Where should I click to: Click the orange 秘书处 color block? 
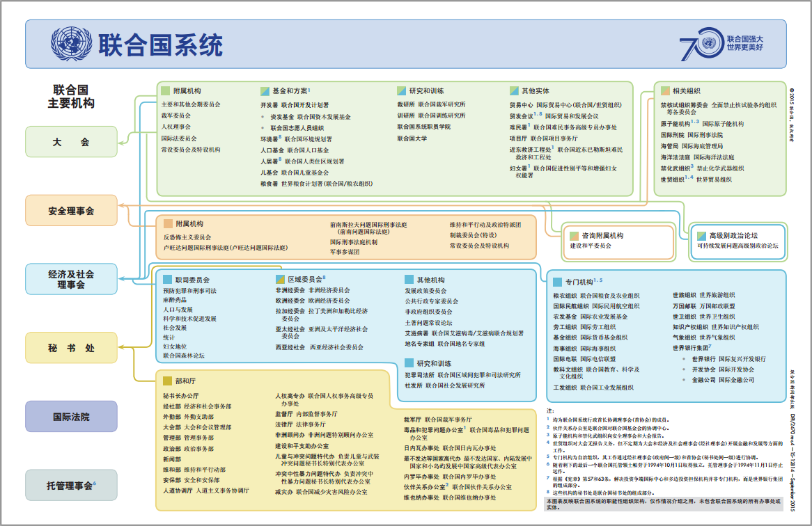tap(72, 348)
